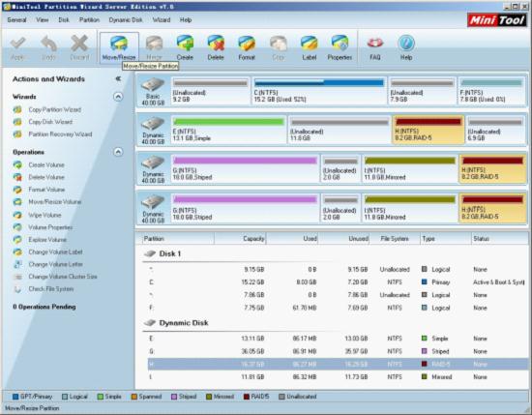Image resolution: width=532 pixels, height=415 pixels.
Task: Select the 9.2 GB unallocated block
Action: point(210,91)
